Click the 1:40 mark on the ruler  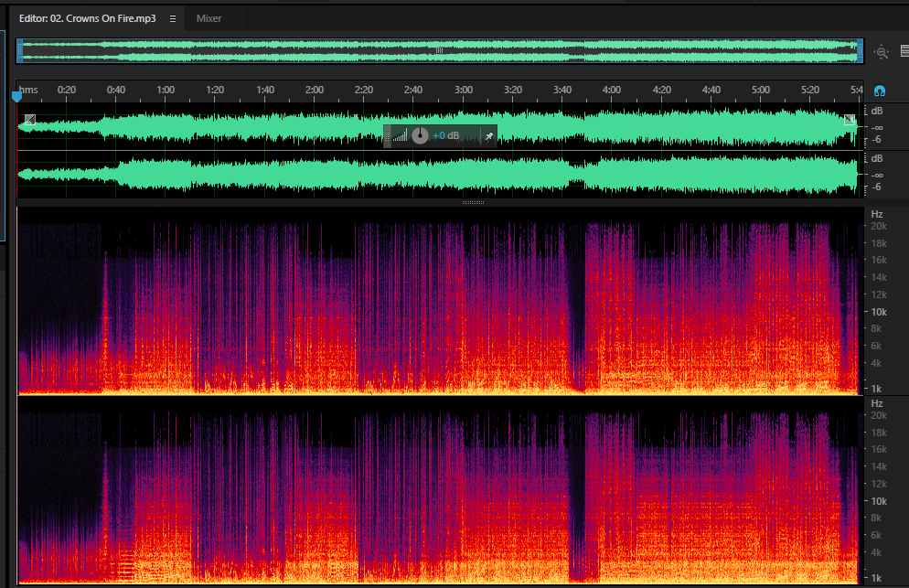coord(265,90)
